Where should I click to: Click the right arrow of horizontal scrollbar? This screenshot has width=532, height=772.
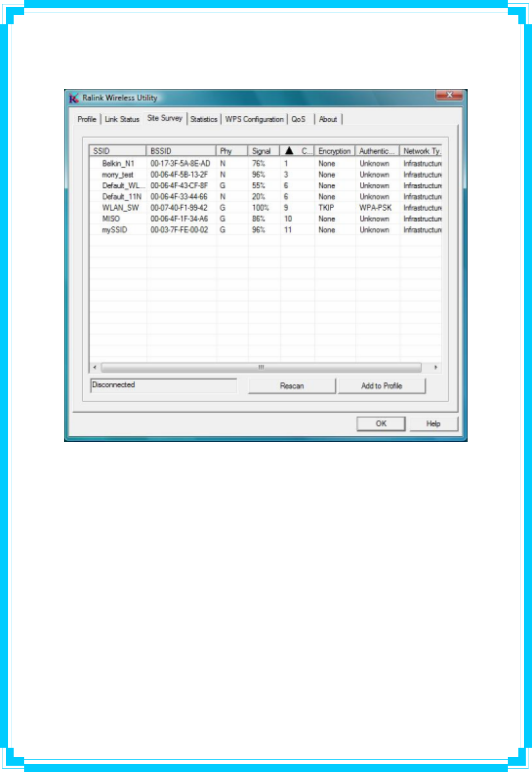[x=436, y=367]
